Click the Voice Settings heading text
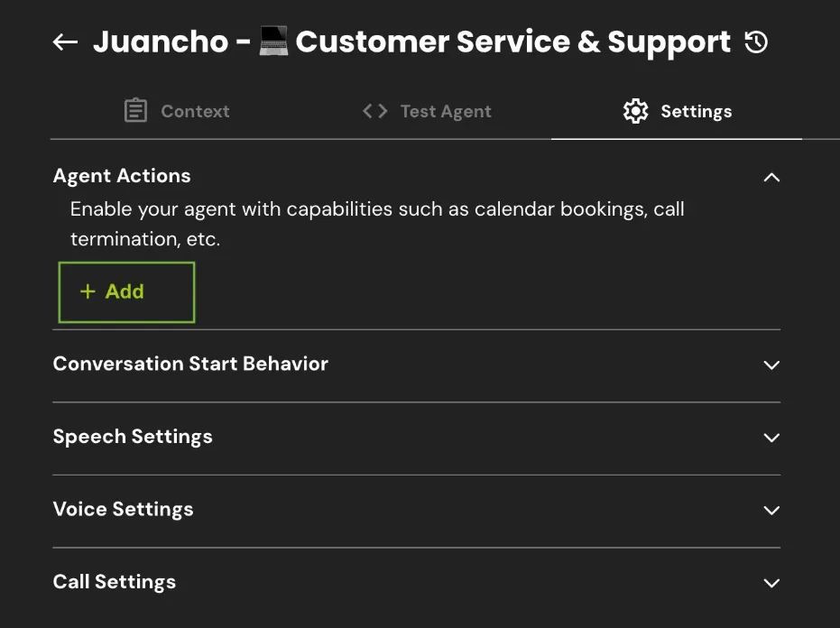Viewport: 840px width, 628px height. [123, 509]
